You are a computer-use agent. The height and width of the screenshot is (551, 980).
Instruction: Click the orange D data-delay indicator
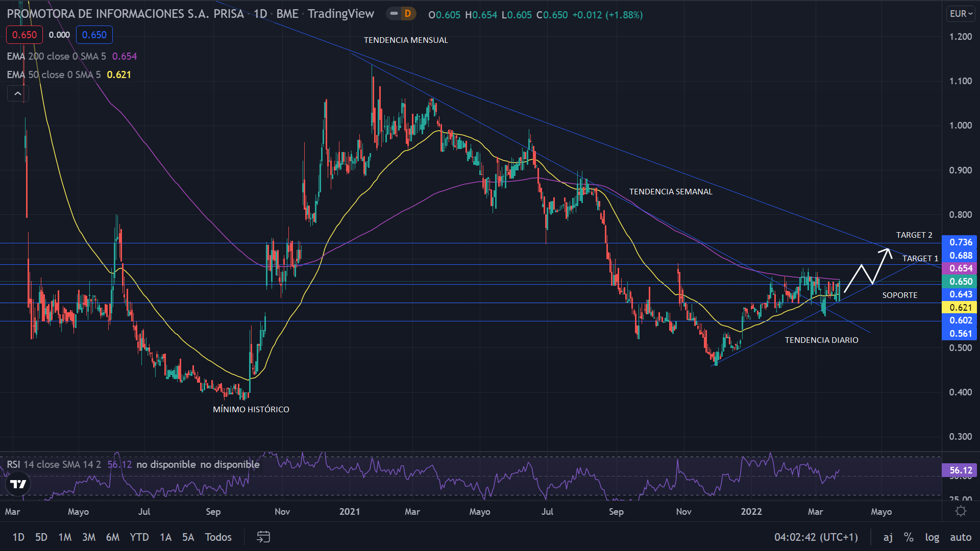point(407,14)
